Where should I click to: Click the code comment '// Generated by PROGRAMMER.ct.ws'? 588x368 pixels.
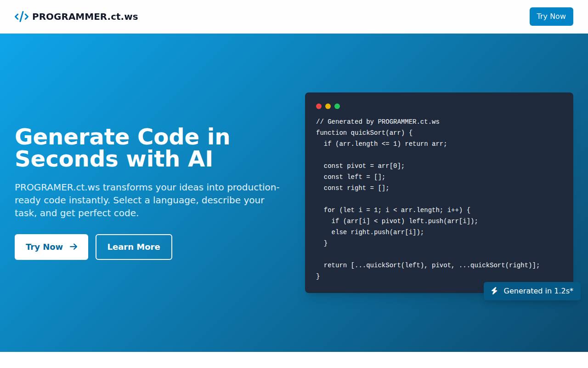[x=378, y=122]
